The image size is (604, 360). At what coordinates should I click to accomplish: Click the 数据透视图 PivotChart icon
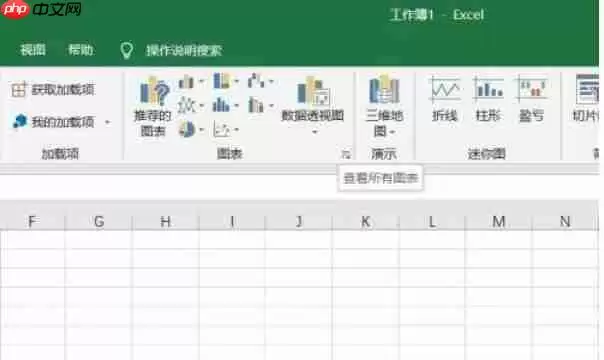313,91
